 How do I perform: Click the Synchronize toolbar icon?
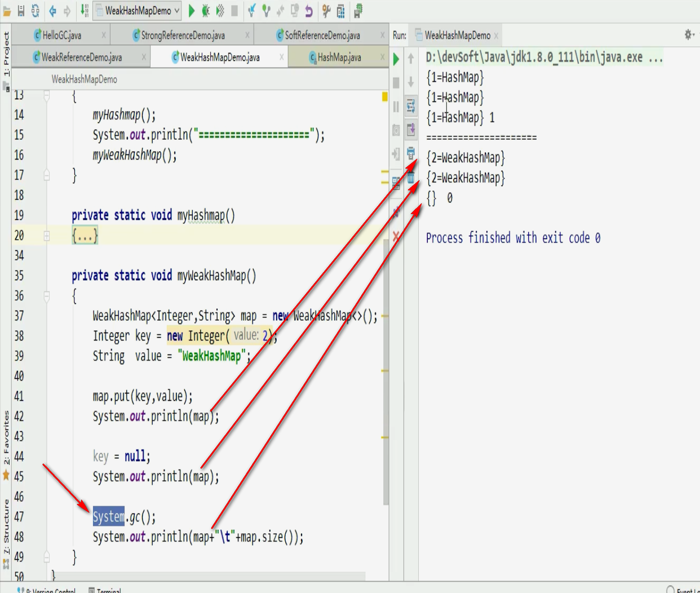[36, 11]
